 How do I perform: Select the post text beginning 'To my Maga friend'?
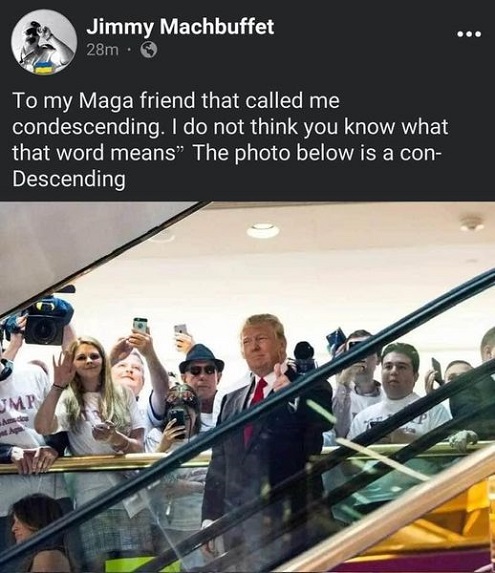click(230, 140)
